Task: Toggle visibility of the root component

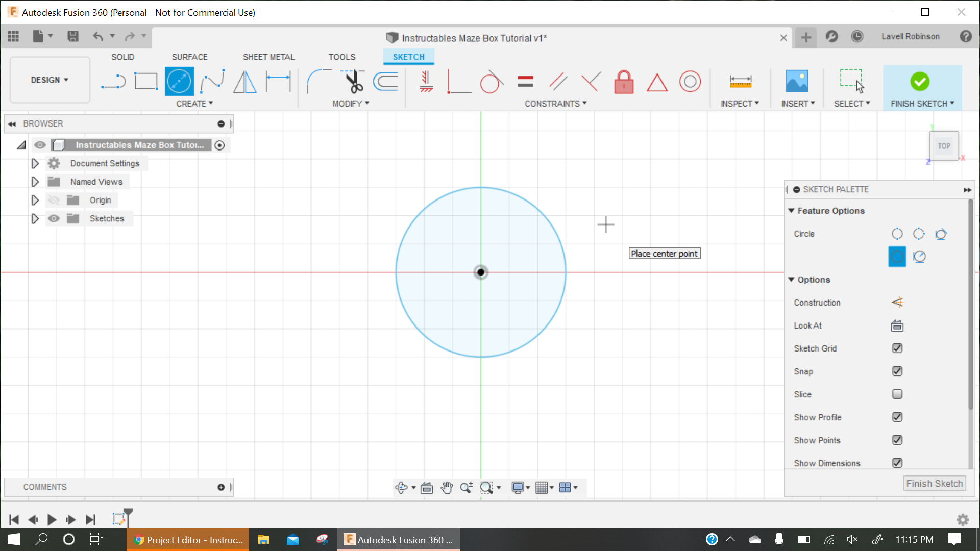Action: (40, 145)
